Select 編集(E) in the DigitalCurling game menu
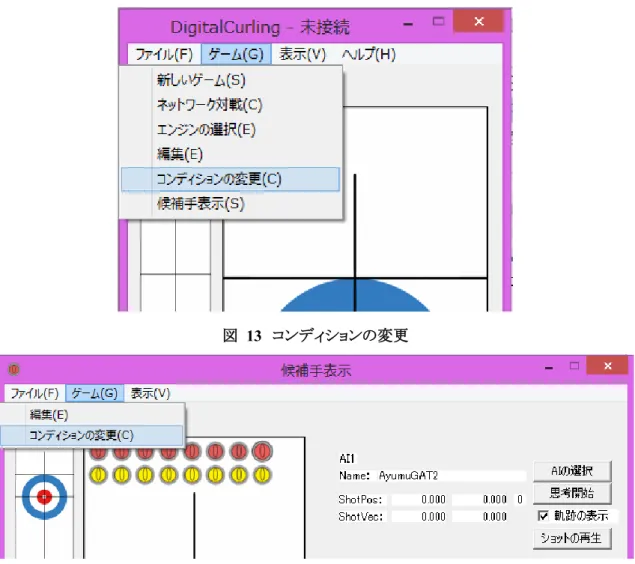The height and width of the screenshot is (564, 635). click(230, 154)
